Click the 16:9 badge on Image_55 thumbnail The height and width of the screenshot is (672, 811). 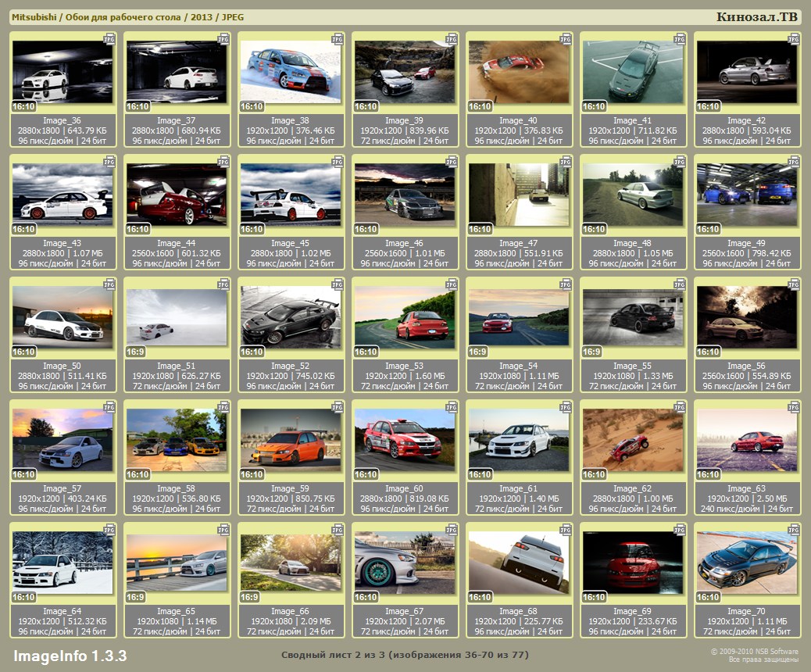point(592,352)
